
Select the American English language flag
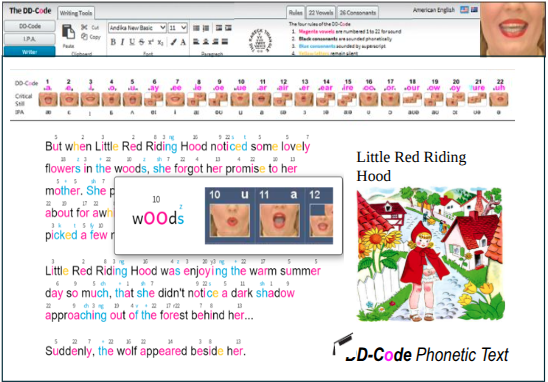[464, 10]
